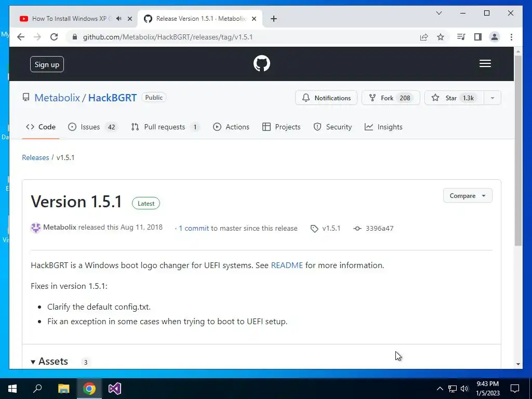The width and height of the screenshot is (532, 399).
Task: Open the Insights tab
Action: 383,127
